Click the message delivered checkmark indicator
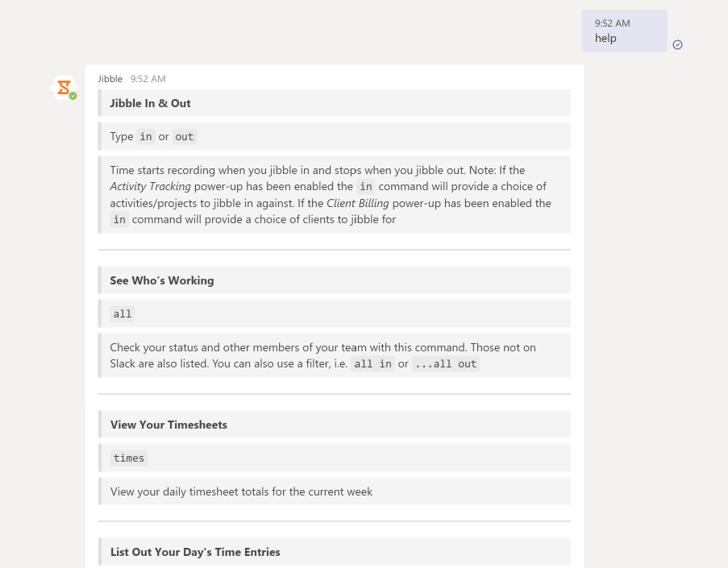This screenshot has width=728, height=568. tap(677, 45)
